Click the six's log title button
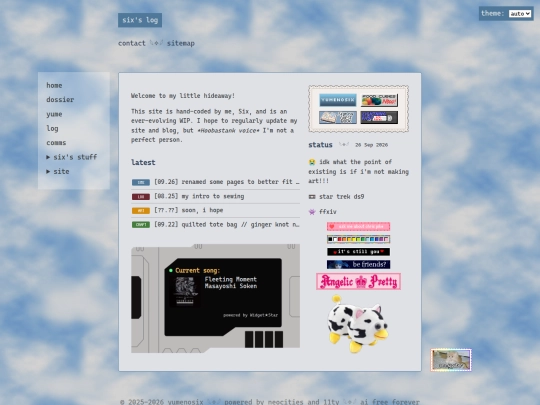The image size is (540, 405). pos(140,20)
